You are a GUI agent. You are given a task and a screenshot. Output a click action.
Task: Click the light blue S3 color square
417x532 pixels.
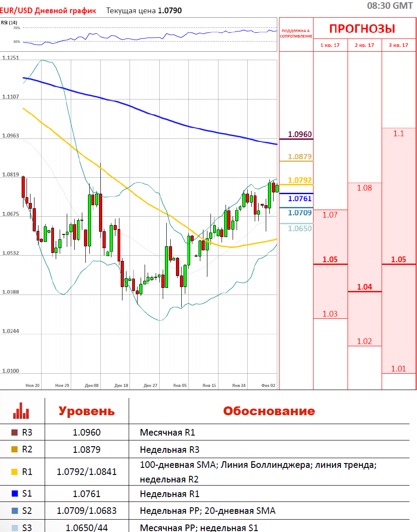(15, 527)
